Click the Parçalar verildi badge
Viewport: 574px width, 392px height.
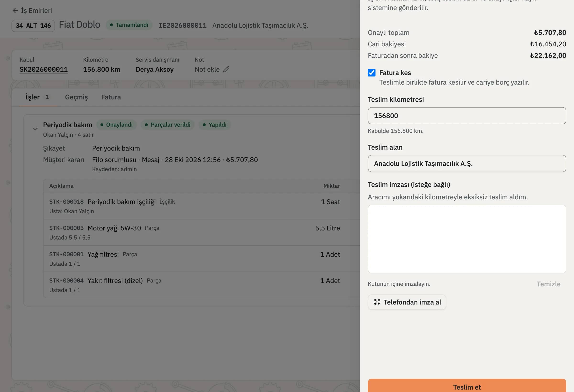point(167,125)
